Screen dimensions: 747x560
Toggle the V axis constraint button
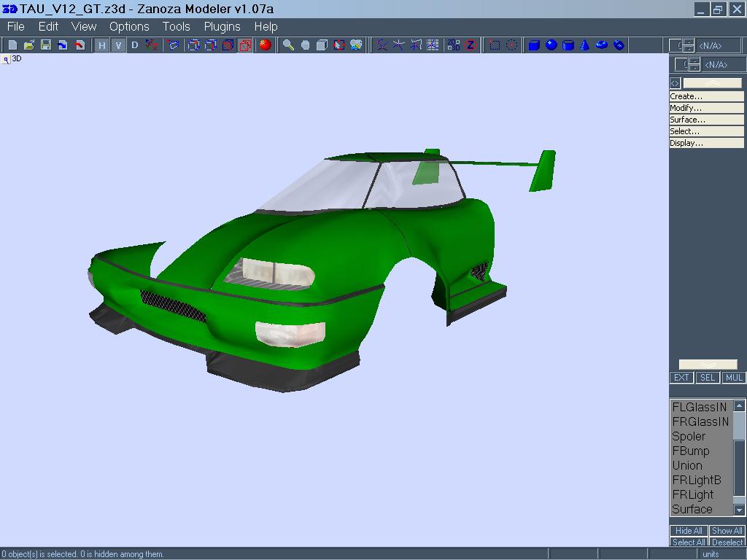118,45
